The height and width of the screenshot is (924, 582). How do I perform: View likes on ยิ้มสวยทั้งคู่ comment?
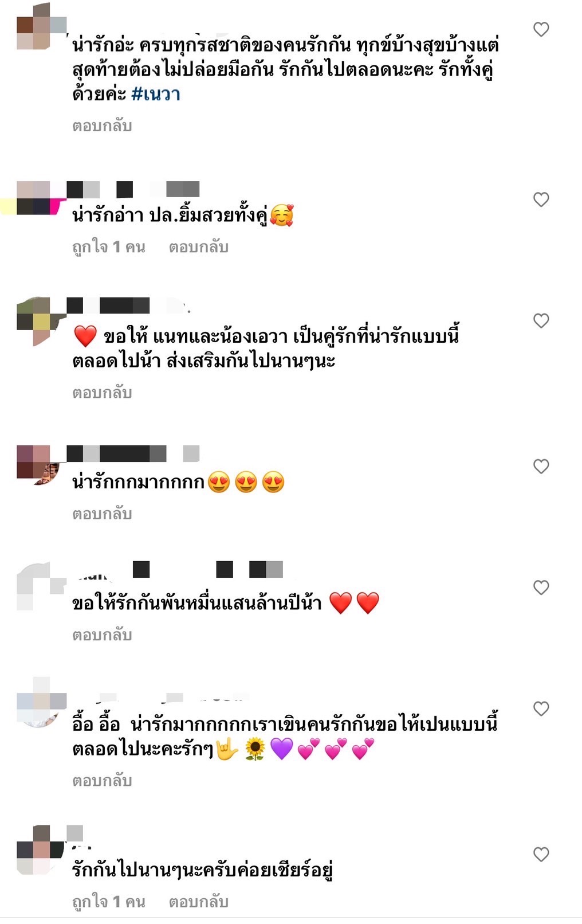click(x=109, y=247)
